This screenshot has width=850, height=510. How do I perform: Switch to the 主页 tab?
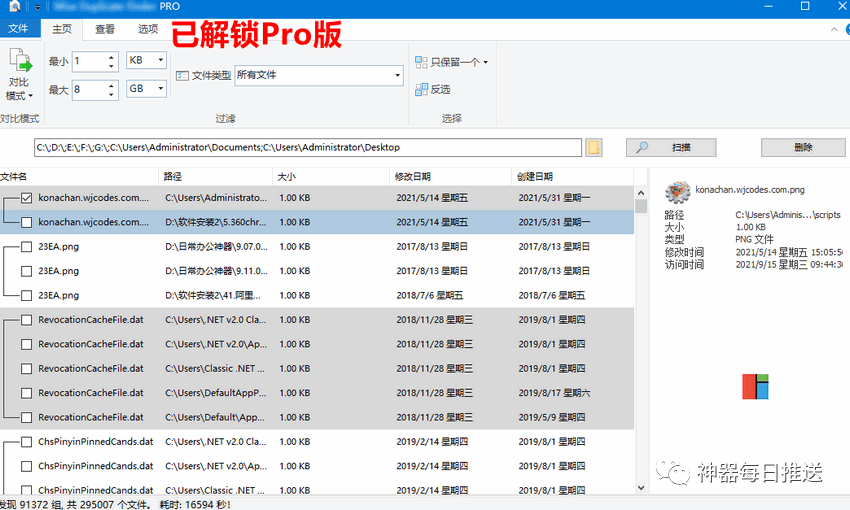click(x=62, y=29)
